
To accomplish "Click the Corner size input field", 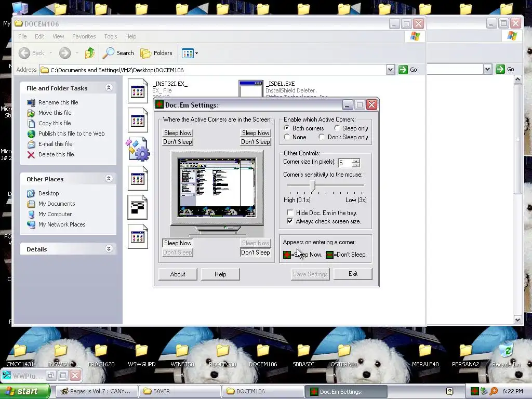I will tap(345, 163).
